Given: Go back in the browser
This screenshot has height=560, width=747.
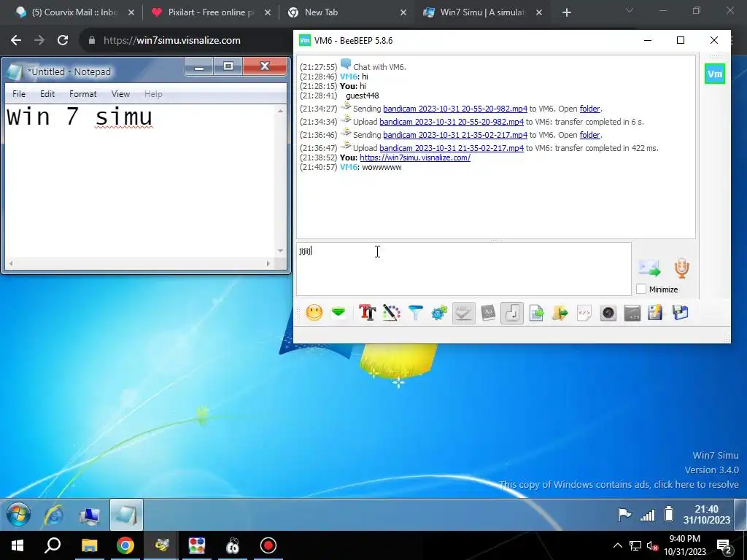Looking at the screenshot, I should (x=16, y=41).
